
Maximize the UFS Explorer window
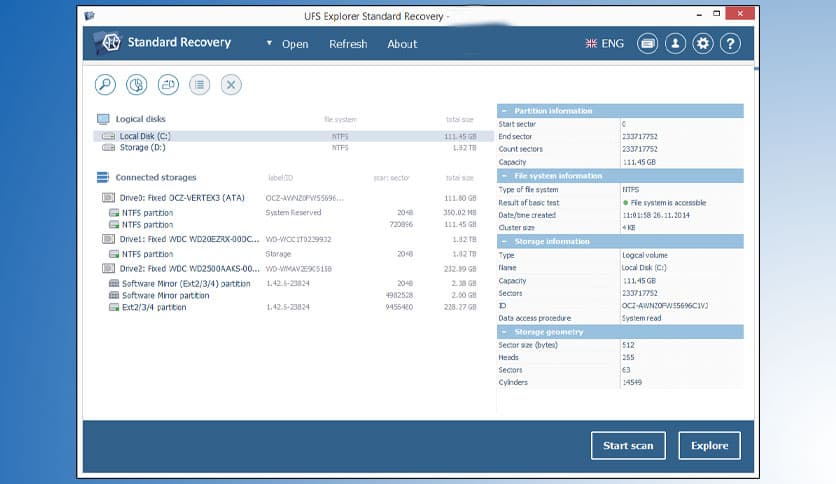coord(717,14)
